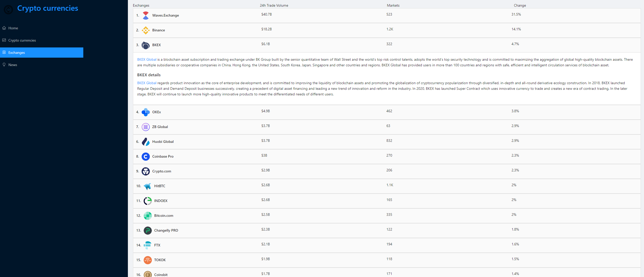Viewport: 644px width, 277px height.
Task: Select the Crypto currencies menu item
Action: 22,40
